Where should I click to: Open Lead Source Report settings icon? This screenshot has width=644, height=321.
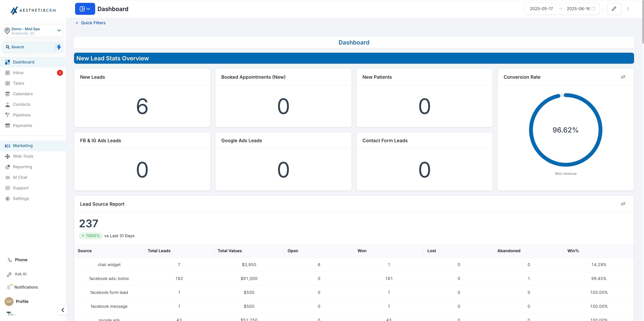point(623,204)
